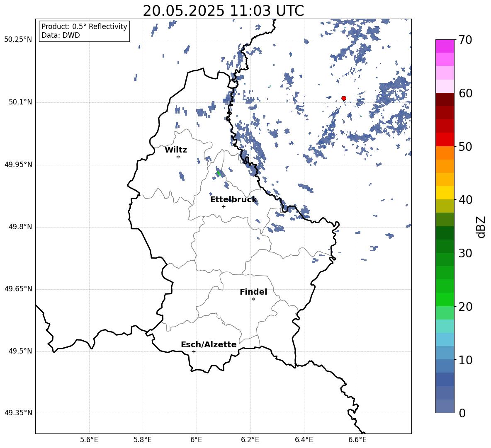Click the colorbar tick label 20

pyautogui.click(x=465, y=307)
